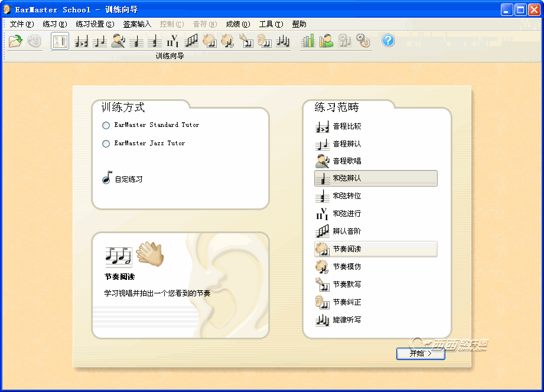Click the gears with ear settings icon
Viewport: 544px width, 392px height.
pyautogui.click(x=363, y=41)
